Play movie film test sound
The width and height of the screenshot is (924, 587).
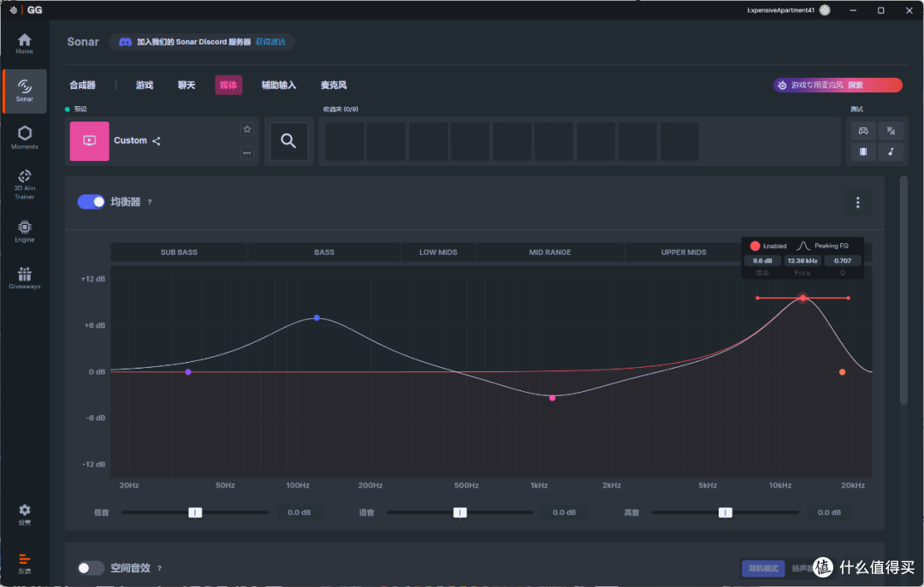pos(862,151)
